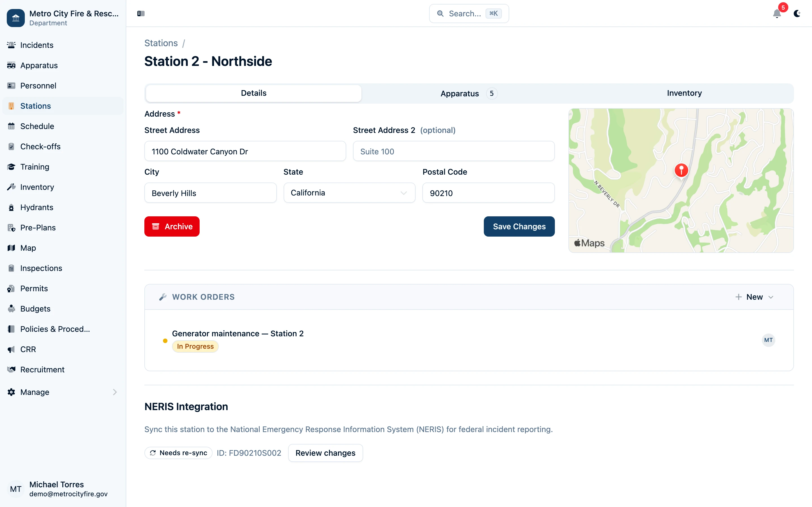Click the red map pin marker
This screenshot has width=812, height=507.
681,170
